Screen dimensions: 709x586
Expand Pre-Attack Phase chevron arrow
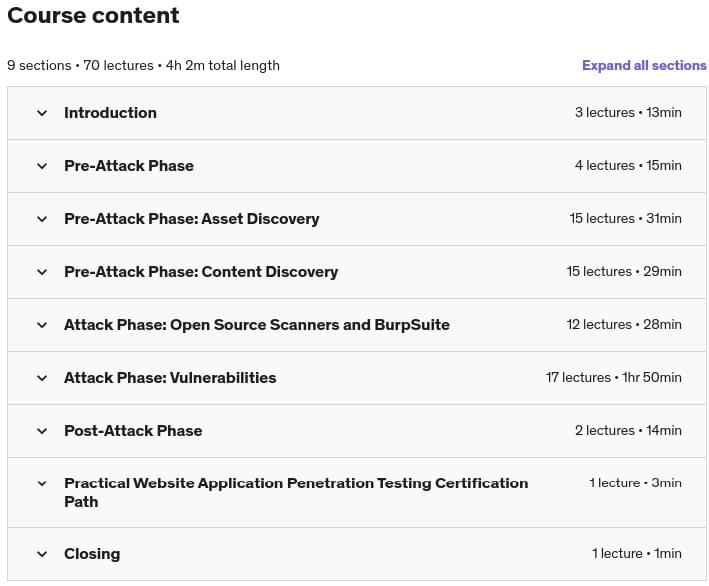pos(42,166)
